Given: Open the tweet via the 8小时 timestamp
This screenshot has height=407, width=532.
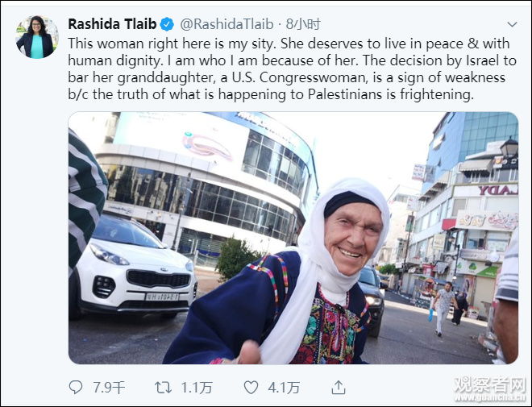Looking at the screenshot, I should pyautogui.click(x=303, y=24).
